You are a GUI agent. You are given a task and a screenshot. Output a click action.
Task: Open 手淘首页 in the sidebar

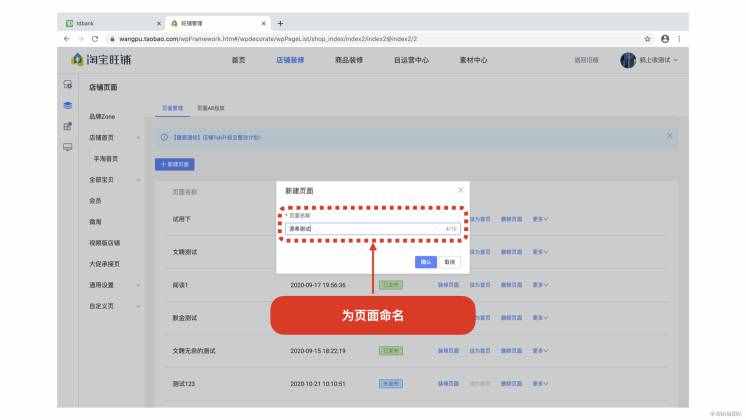(105, 159)
